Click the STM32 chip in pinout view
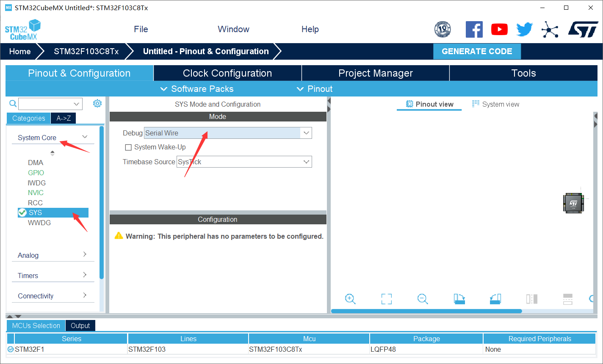This screenshot has height=364, width=603. (573, 203)
